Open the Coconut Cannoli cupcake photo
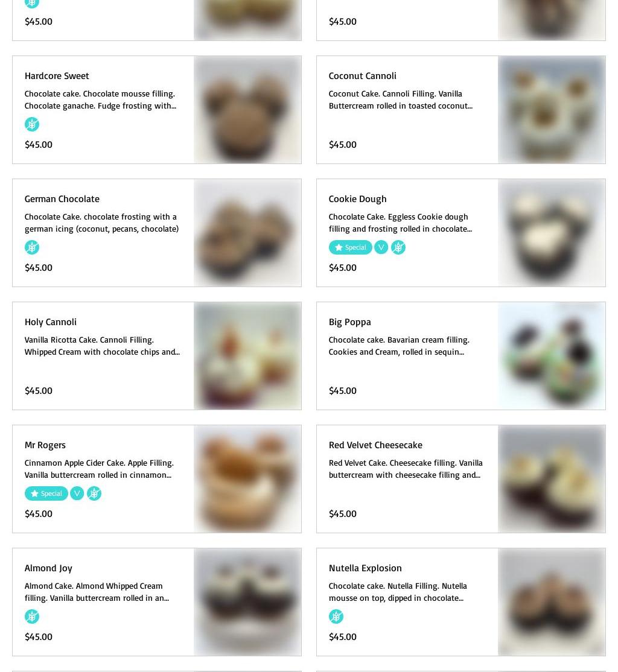 [552, 110]
